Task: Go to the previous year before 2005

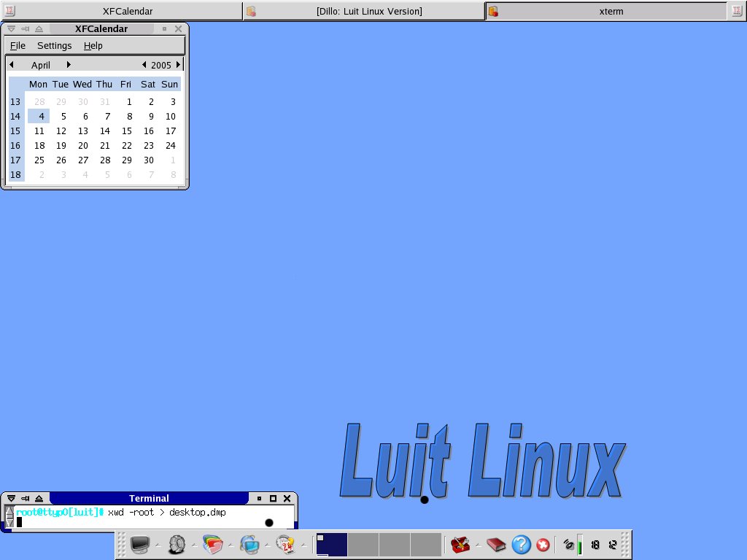Action: point(144,64)
